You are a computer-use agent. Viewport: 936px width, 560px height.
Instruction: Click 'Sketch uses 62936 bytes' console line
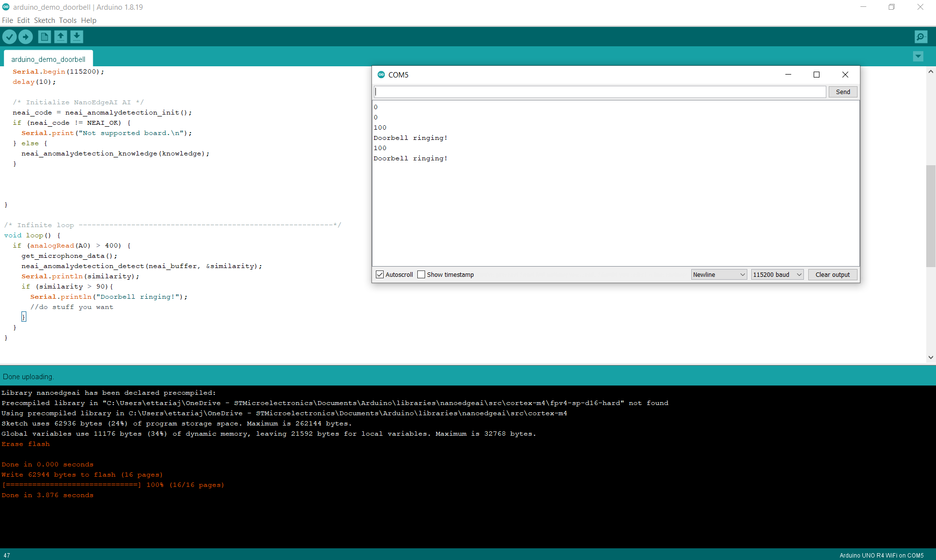(176, 424)
